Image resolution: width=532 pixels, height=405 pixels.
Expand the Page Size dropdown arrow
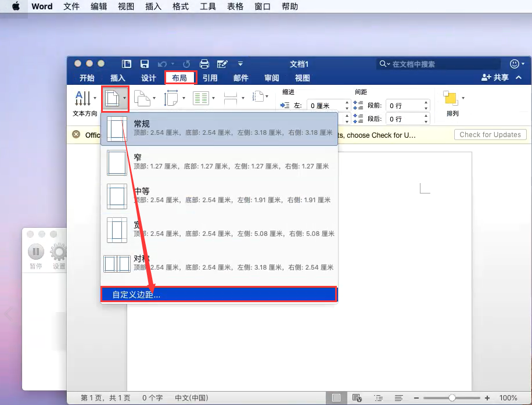[184, 98]
